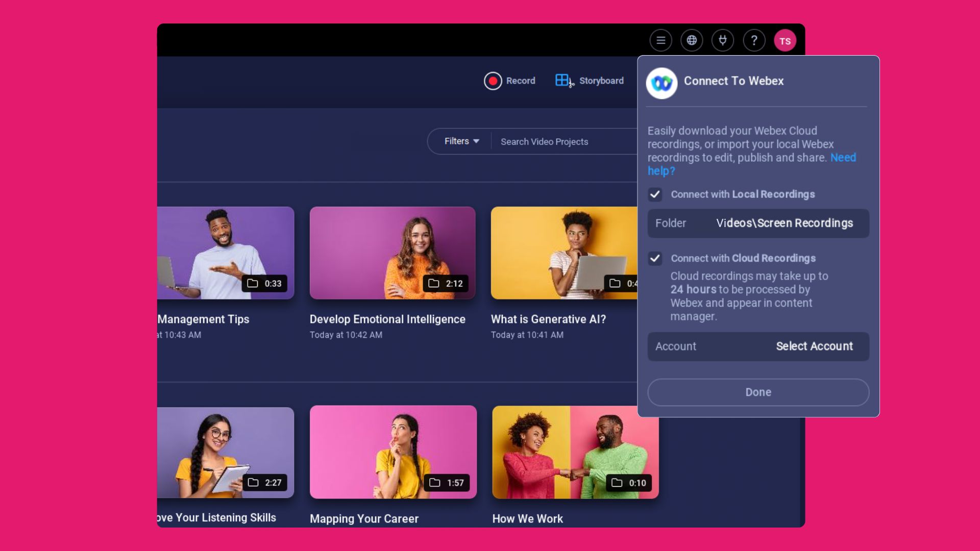The height and width of the screenshot is (551, 980).
Task: Click folder icon on 0:33 duration badge
Action: [x=253, y=283]
